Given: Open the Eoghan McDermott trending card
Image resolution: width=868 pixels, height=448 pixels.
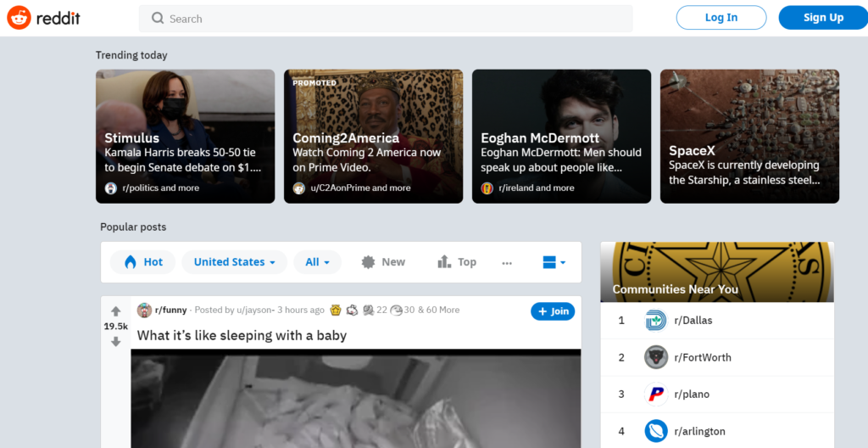Looking at the screenshot, I should 562,137.
